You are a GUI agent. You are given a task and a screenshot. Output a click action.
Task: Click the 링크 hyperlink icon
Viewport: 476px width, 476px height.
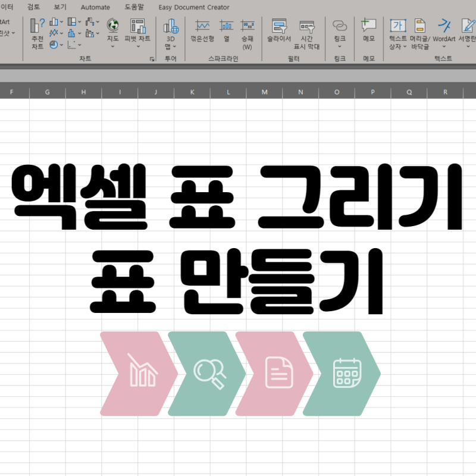coord(340,26)
